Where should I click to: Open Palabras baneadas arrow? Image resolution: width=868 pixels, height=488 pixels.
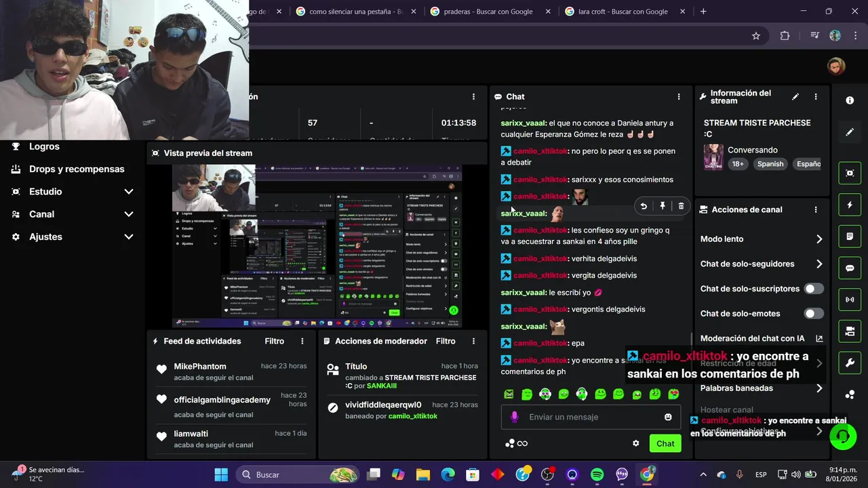pos(819,388)
